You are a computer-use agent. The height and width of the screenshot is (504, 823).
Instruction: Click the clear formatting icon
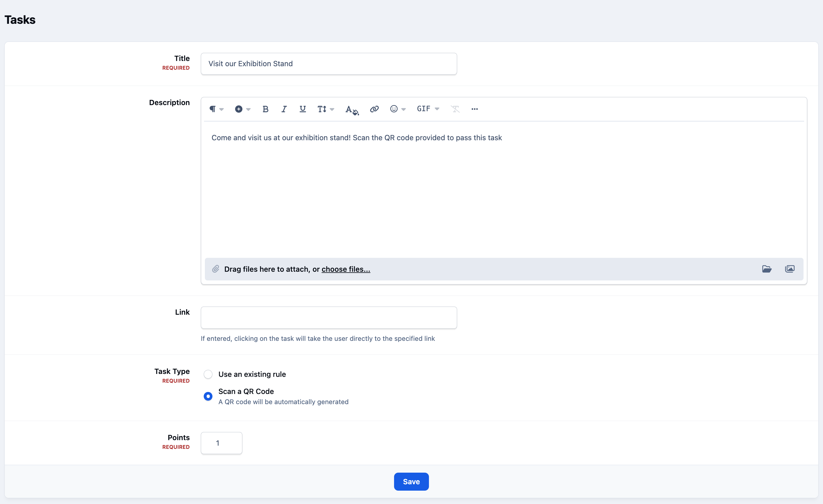455,109
